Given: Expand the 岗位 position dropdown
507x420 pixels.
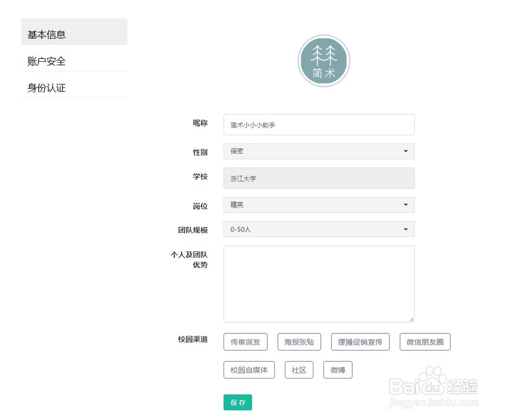Looking at the screenshot, I should 319,205.
